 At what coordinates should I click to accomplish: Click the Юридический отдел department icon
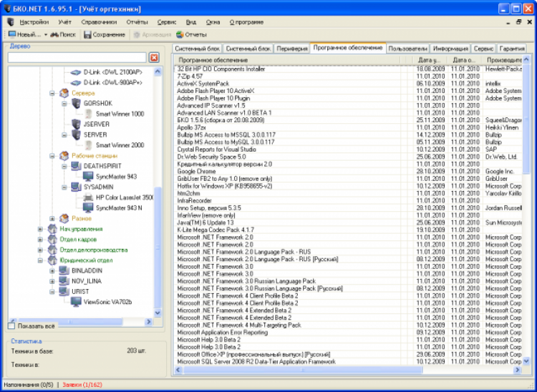click(x=52, y=260)
